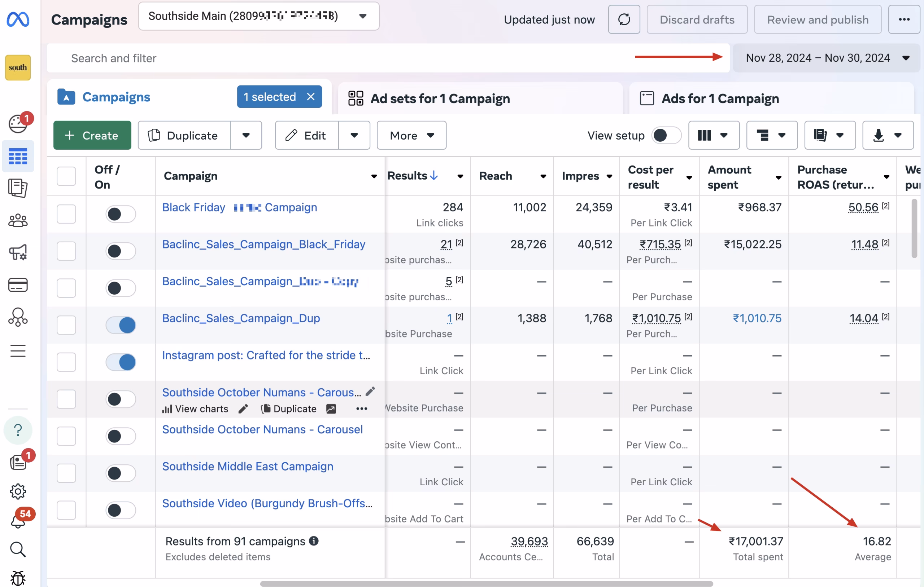
Task: Click the Review and publish button
Action: click(x=817, y=19)
